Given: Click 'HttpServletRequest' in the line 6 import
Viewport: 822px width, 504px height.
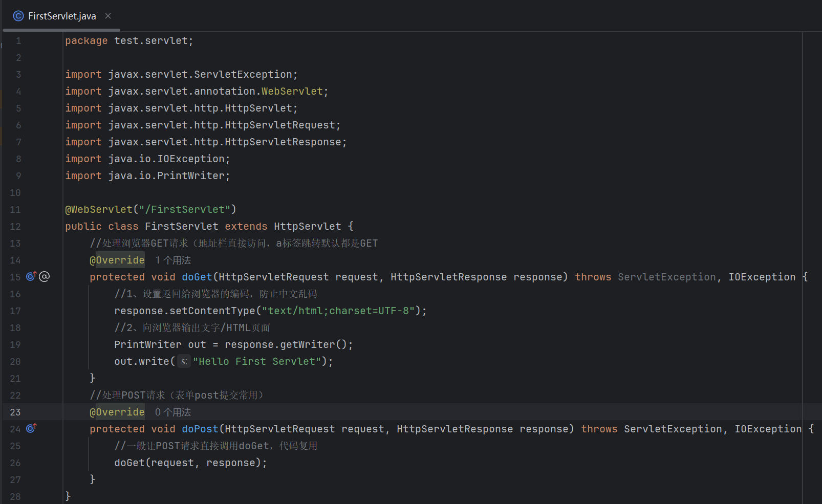Looking at the screenshot, I should click(x=280, y=125).
